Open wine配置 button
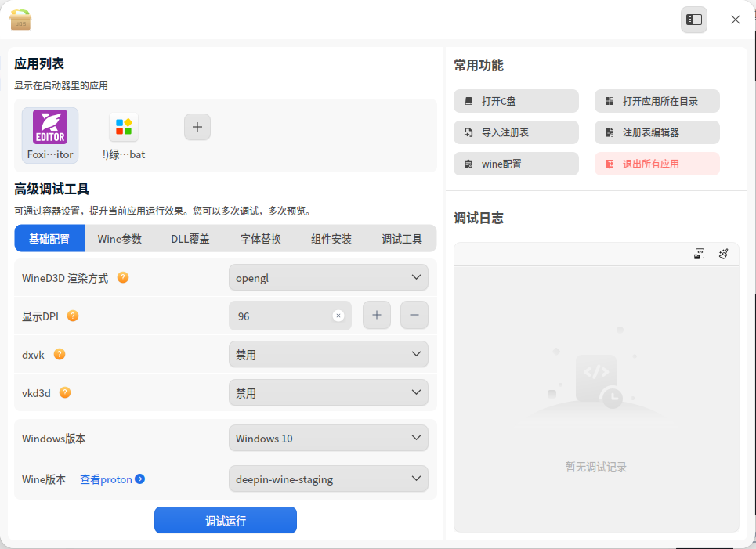Screen dimensions: 756x549 516,164
